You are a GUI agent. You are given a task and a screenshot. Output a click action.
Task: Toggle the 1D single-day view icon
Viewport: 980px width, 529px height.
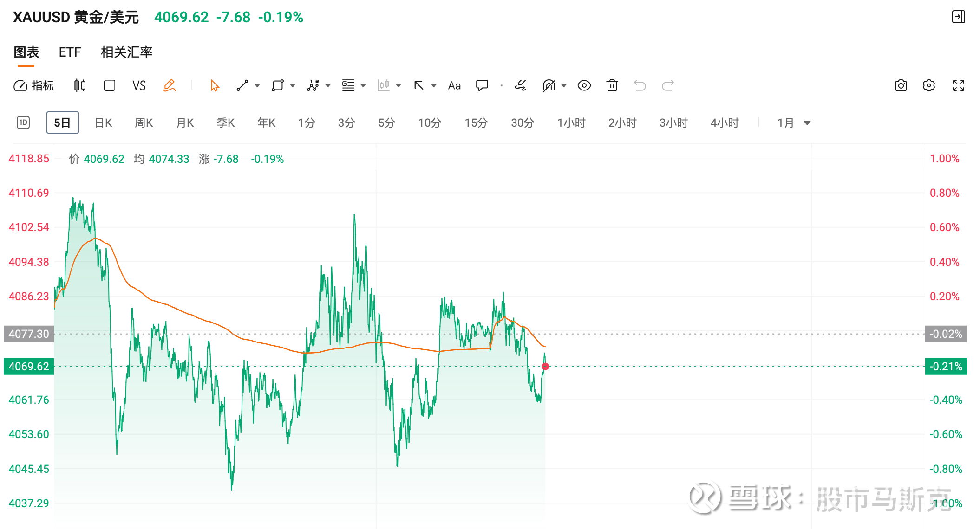(23, 123)
